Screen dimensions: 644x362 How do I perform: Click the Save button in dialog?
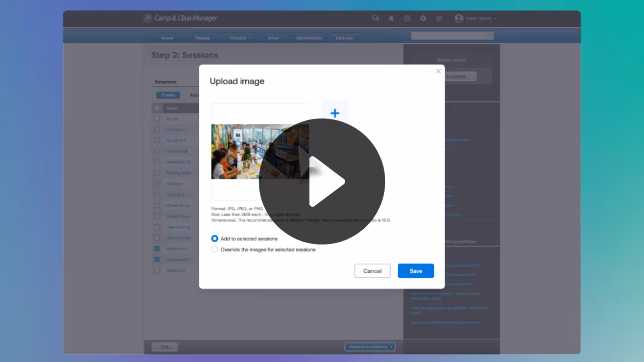(x=416, y=271)
